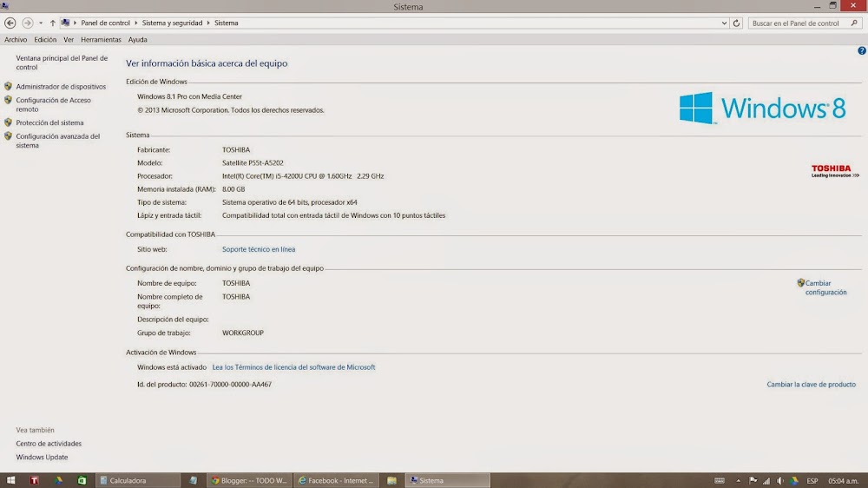Open 'Windows Update' link

point(42,458)
